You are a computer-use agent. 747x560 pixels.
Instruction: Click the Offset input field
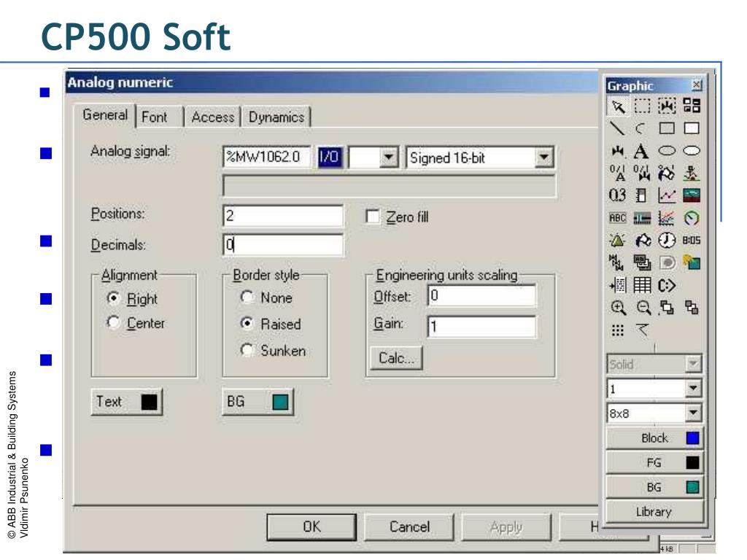tap(481, 296)
